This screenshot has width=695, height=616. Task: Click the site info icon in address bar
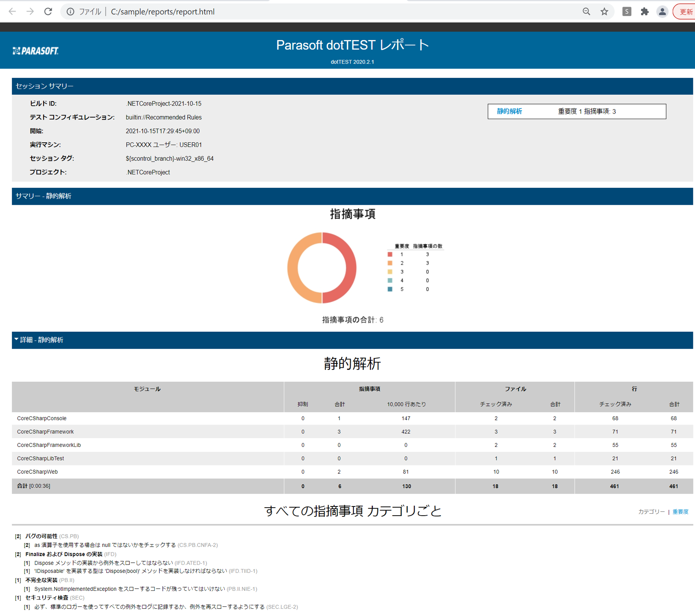pos(70,12)
